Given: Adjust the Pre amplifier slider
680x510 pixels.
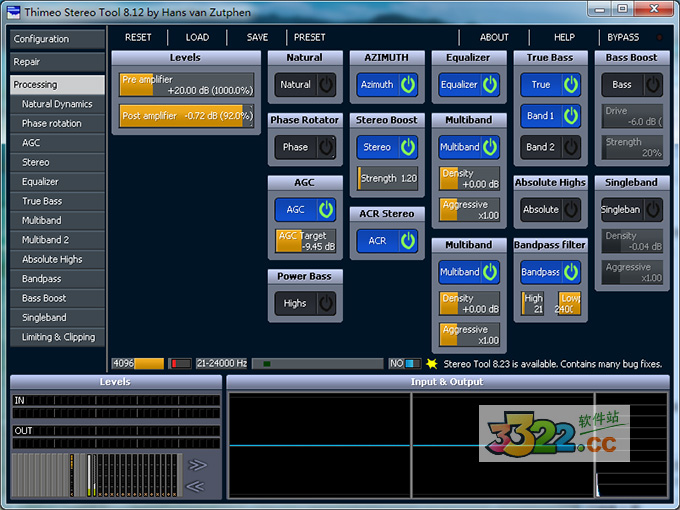Looking at the screenshot, I should pos(186,84).
